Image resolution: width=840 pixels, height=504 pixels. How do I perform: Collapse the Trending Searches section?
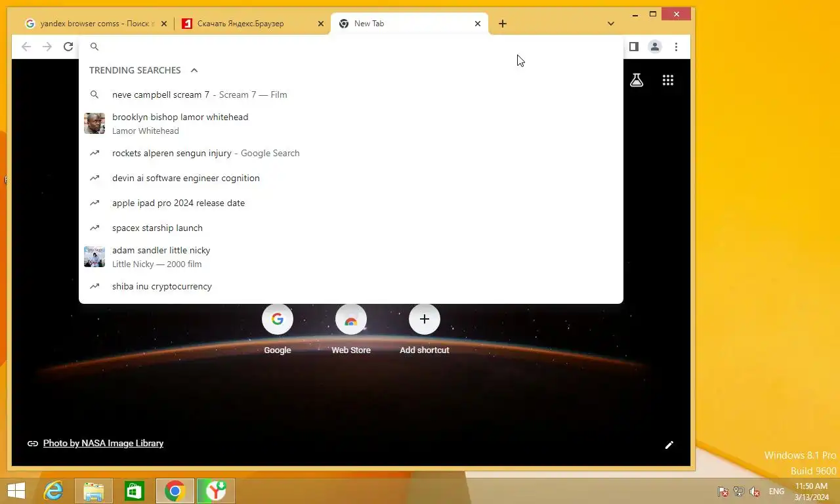pyautogui.click(x=194, y=70)
